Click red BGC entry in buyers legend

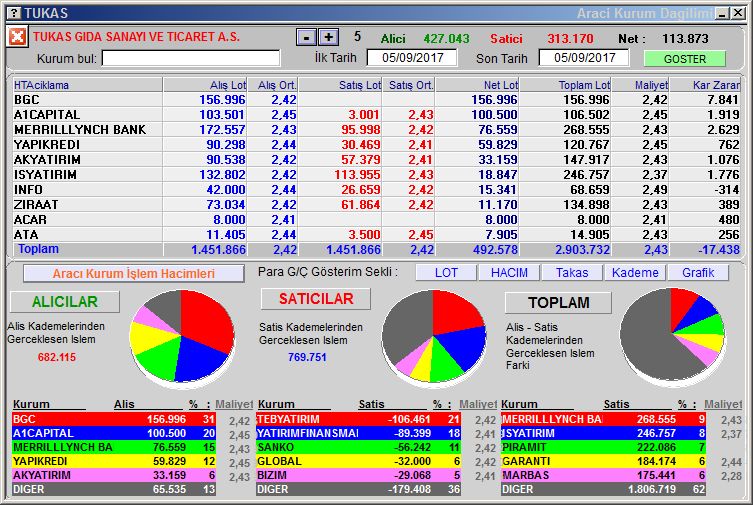click(x=114, y=419)
